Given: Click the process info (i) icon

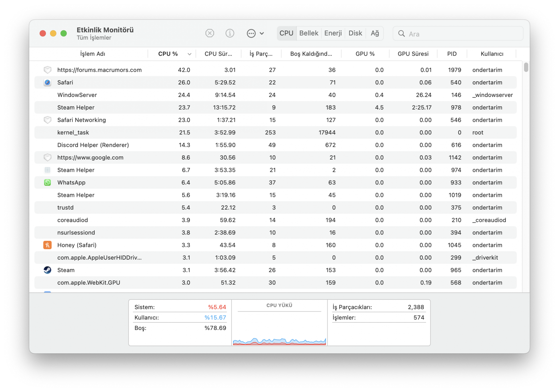Looking at the screenshot, I should (x=230, y=33).
